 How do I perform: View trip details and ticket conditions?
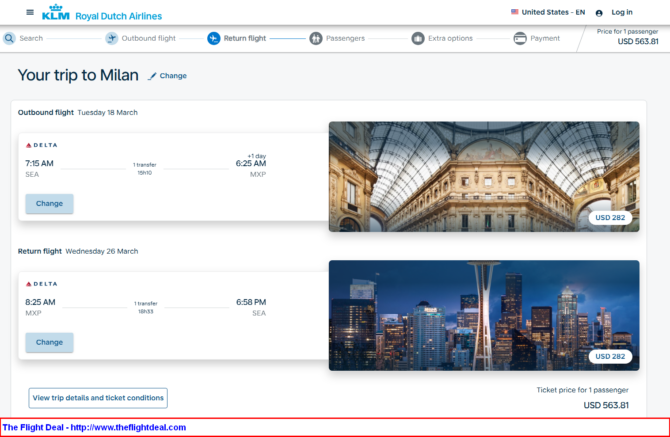coord(98,398)
